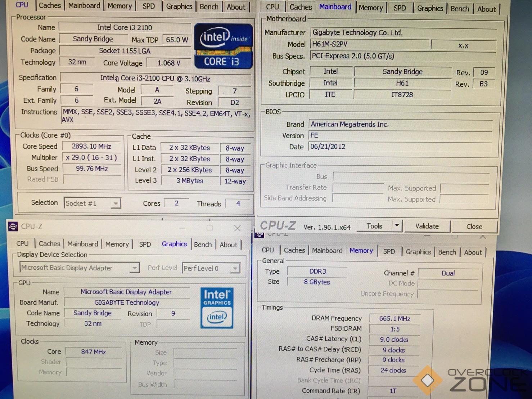Click the Tools button
532x399 pixels.
coord(374,226)
